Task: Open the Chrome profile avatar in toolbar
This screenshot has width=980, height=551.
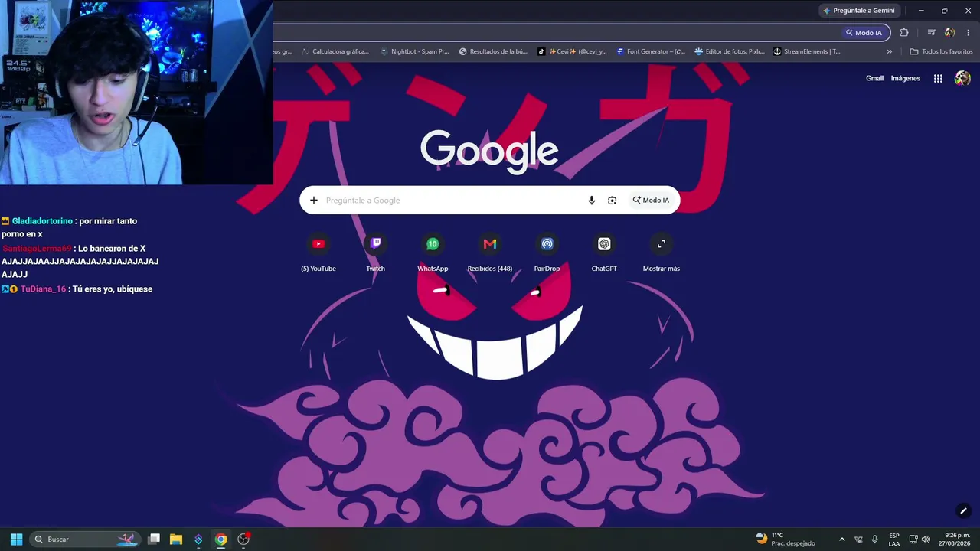Action: point(950,33)
